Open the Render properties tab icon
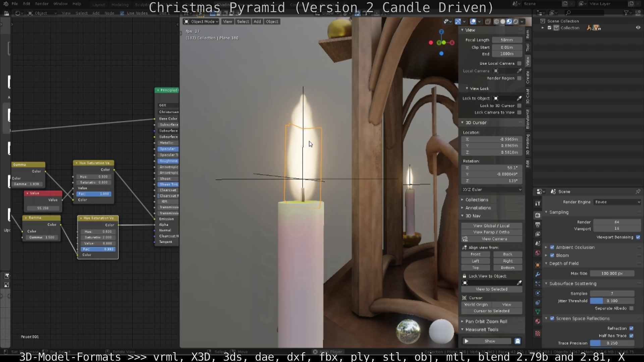 (x=538, y=215)
